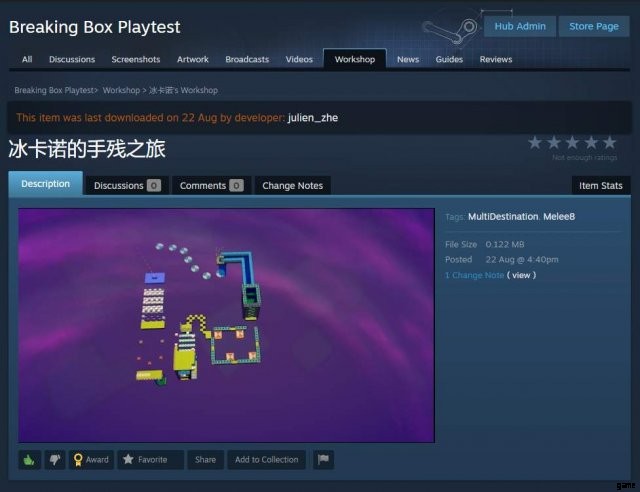Viewport: 640px width, 492px height.
Task: View Item Stats
Action: click(601, 186)
